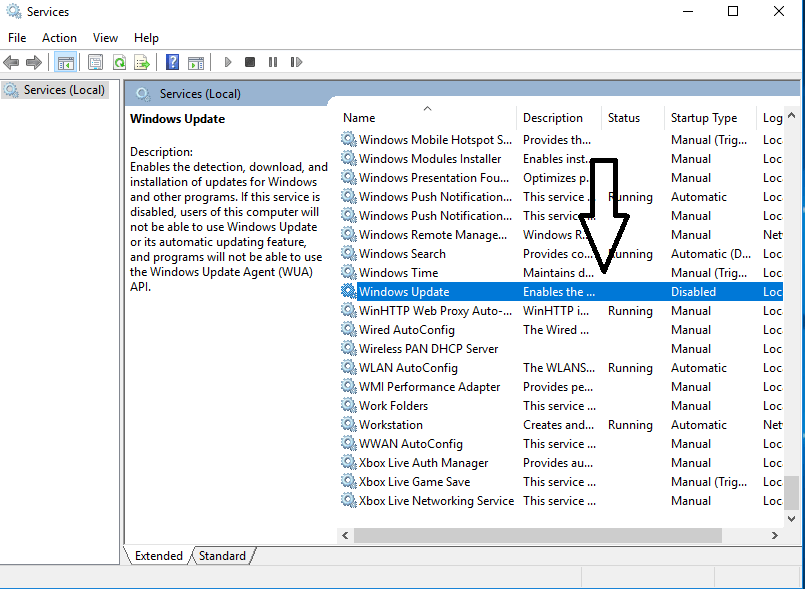Image resolution: width=805 pixels, height=589 pixels.
Task: Open the Action menu
Action: [59, 38]
